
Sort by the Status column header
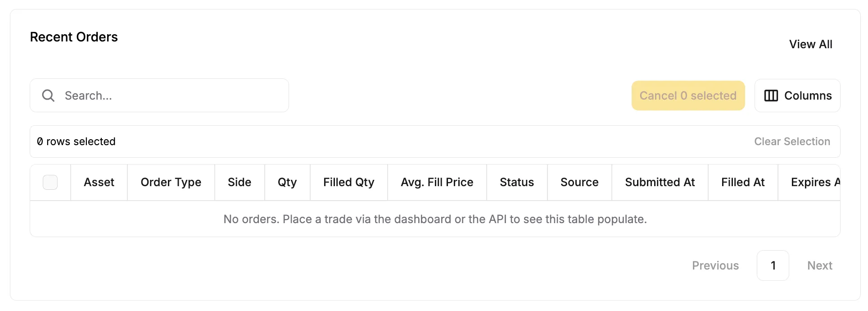pyautogui.click(x=517, y=182)
